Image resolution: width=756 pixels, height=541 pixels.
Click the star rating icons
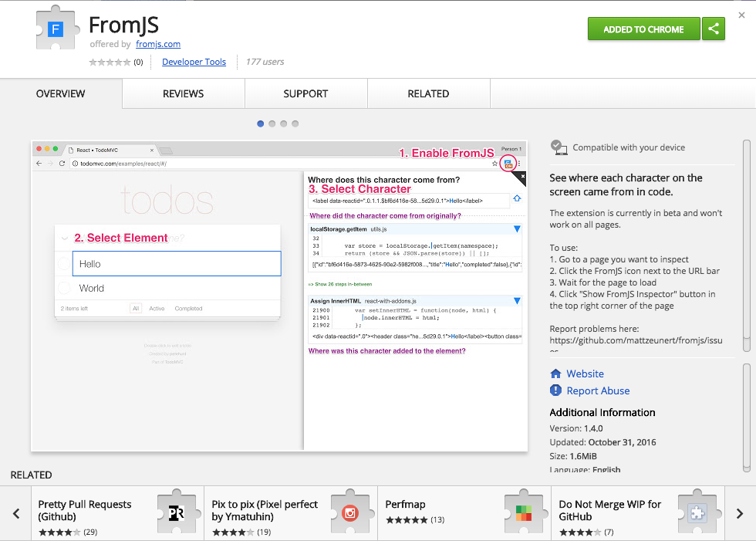pos(110,63)
